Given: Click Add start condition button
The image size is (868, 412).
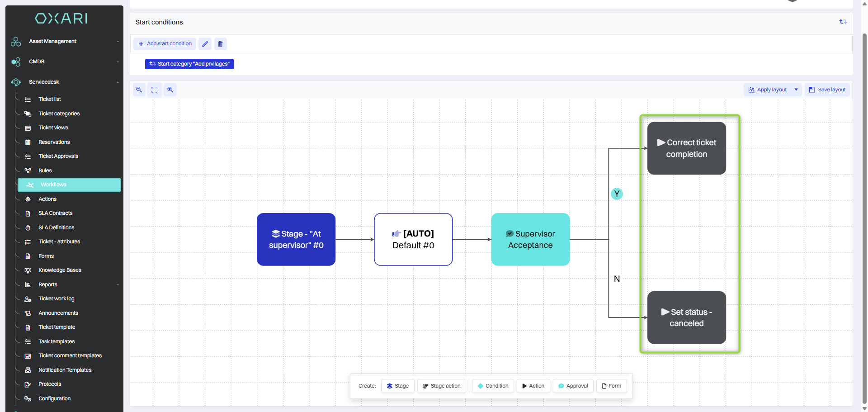Looking at the screenshot, I should point(165,44).
